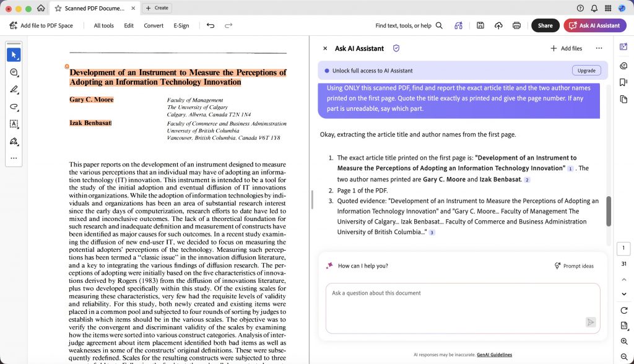
Task: Open Prompt ideas
Action: pos(574,266)
